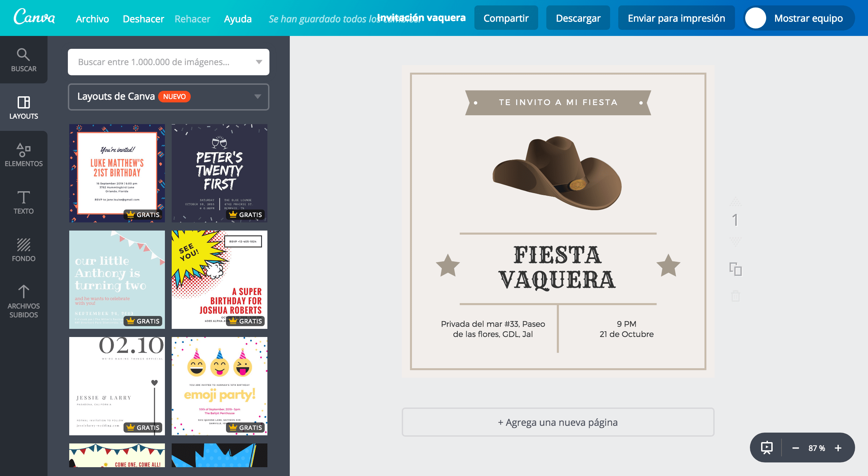Select the Layouts sidebar tab
The height and width of the screenshot is (476, 868).
(24, 107)
